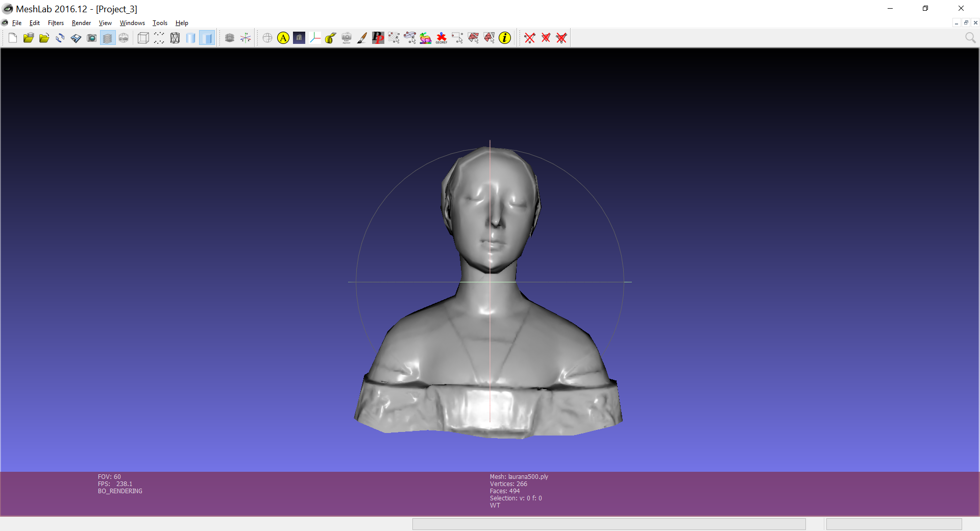Toggle the raster view globe icon
Screen dimensions: 980x531
click(x=124, y=38)
